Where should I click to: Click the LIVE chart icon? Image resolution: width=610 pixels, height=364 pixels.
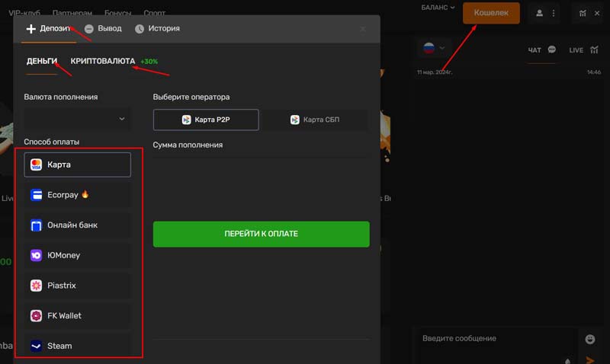[594, 49]
